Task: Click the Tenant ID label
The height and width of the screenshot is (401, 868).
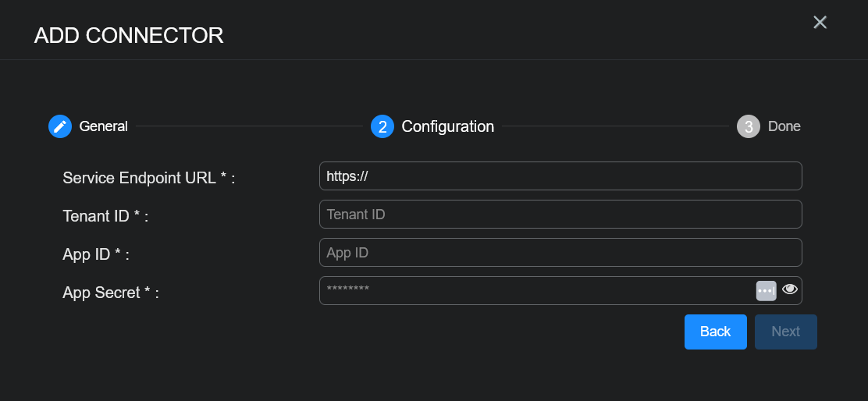Action: 105,216
